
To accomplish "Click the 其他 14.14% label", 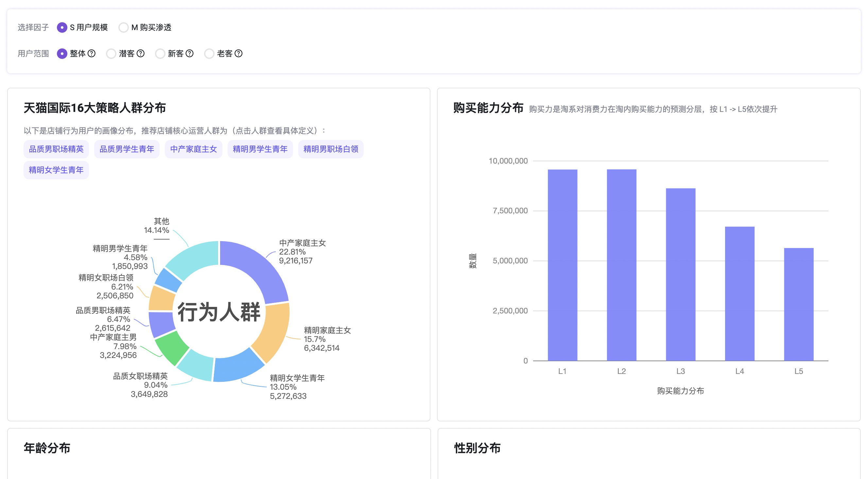I will tap(157, 226).
